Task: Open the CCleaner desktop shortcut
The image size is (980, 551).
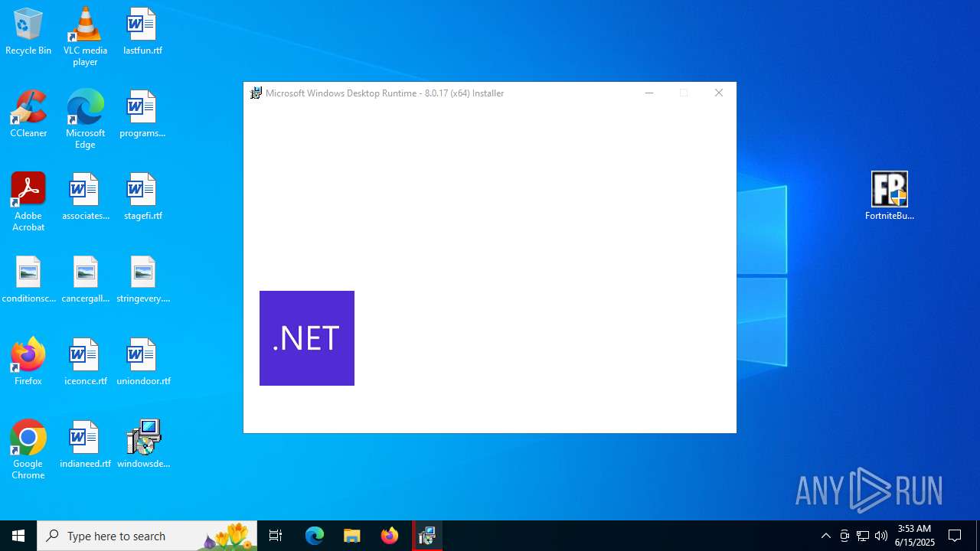Action: [28, 115]
